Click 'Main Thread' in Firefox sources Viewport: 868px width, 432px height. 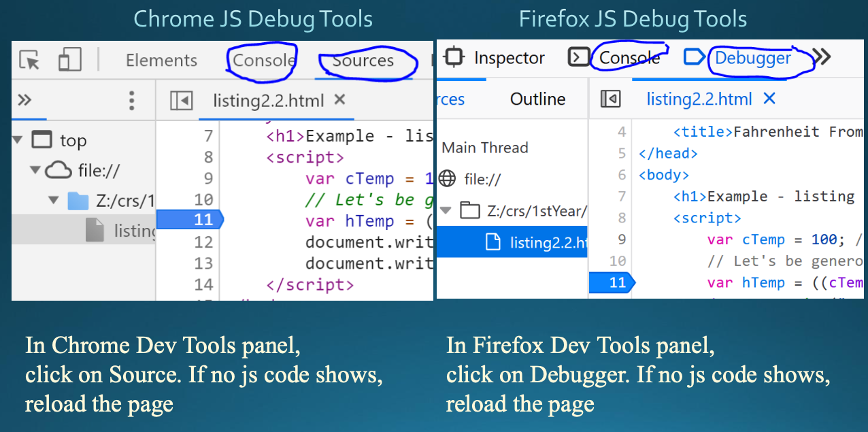[485, 148]
